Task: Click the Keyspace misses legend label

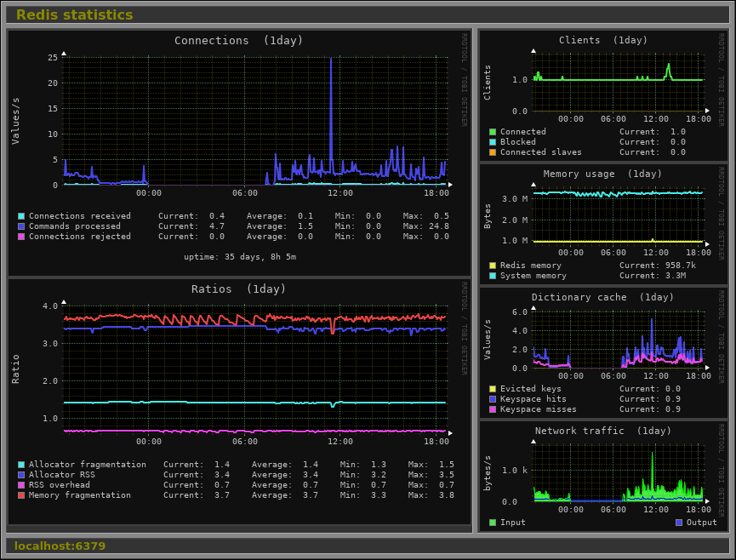Action: [x=539, y=410]
